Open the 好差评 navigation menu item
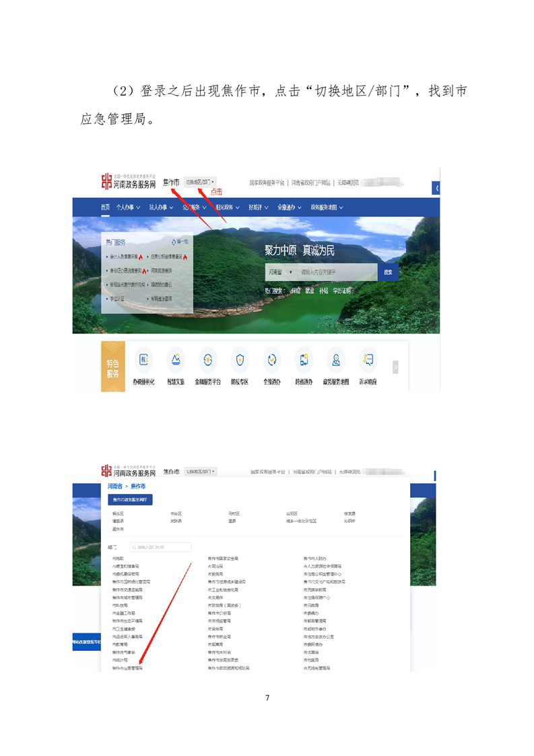Viewport: 534px width, 756px height. coord(257,208)
